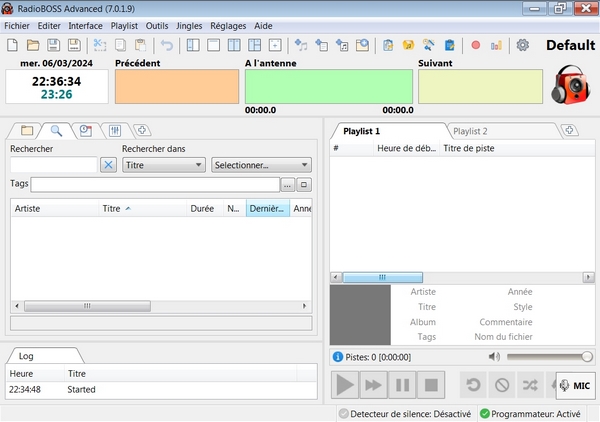Toggle the Detecteur de silence status
Viewport: 600px width, 422px height.
tap(406, 414)
